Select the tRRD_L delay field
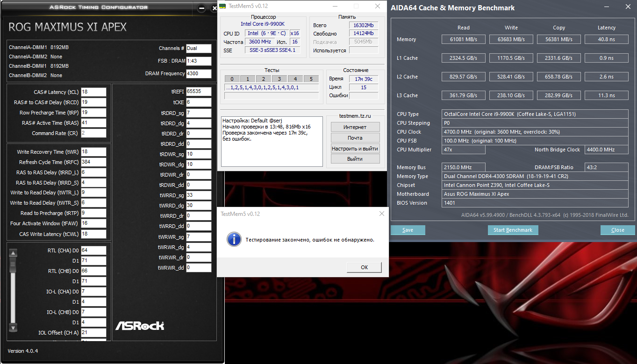 tap(93, 172)
